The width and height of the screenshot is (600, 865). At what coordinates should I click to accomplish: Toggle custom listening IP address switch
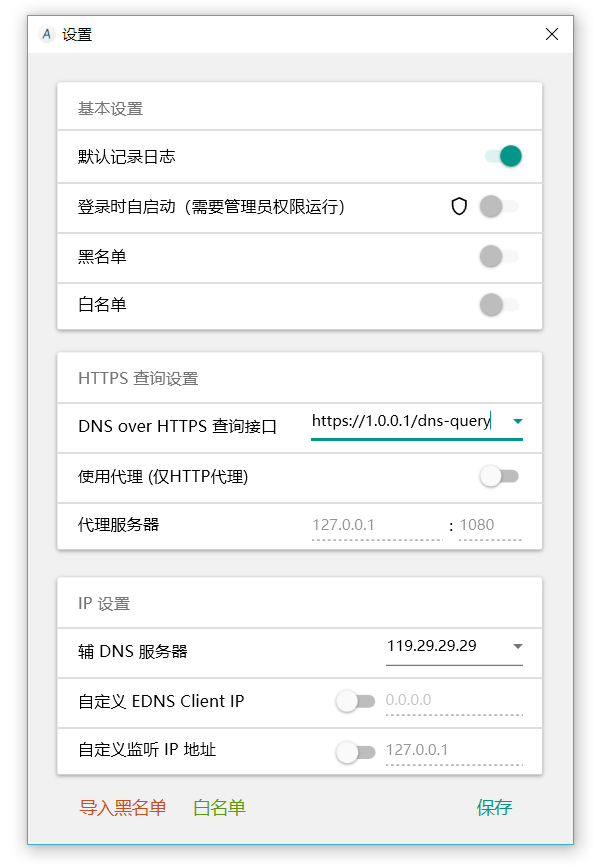point(356,751)
